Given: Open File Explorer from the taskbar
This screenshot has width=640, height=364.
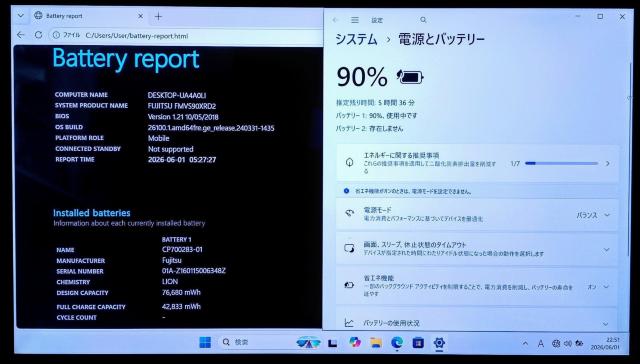Looking at the screenshot, I should click(376, 342).
